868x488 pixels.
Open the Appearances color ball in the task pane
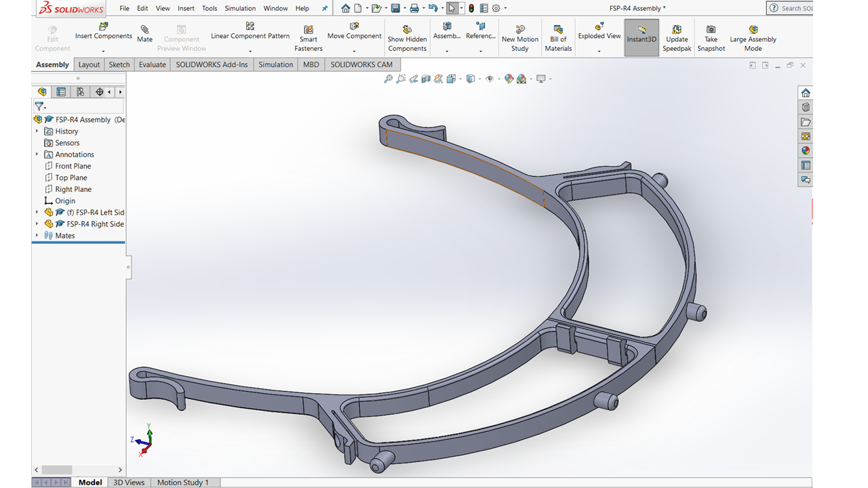point(806,150)
